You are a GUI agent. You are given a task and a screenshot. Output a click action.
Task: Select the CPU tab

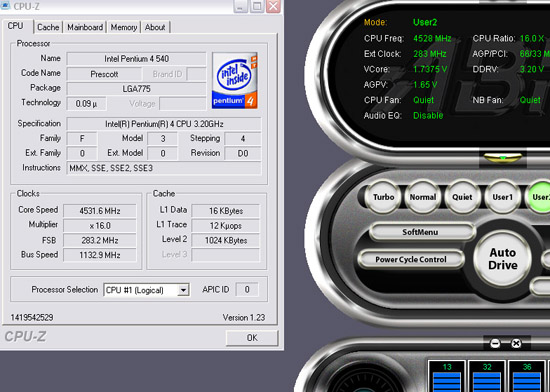click(x=16, y=26)
